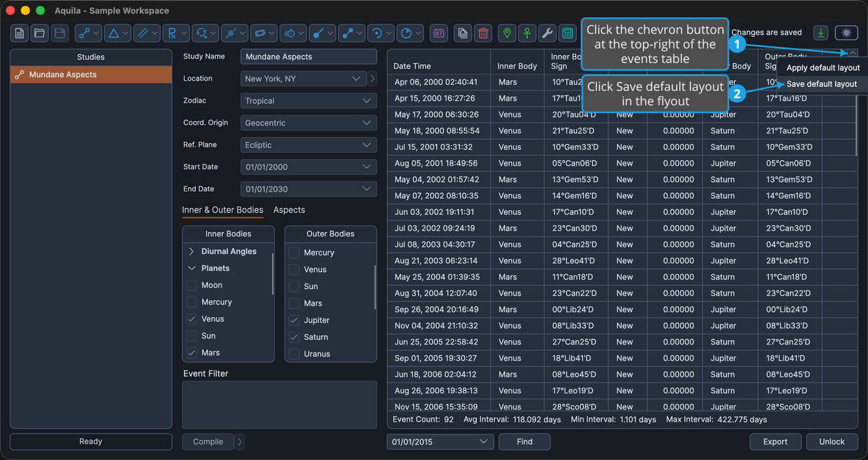
Task: Click the open folder toolbar icon
Action: click(x=40, y=33)
